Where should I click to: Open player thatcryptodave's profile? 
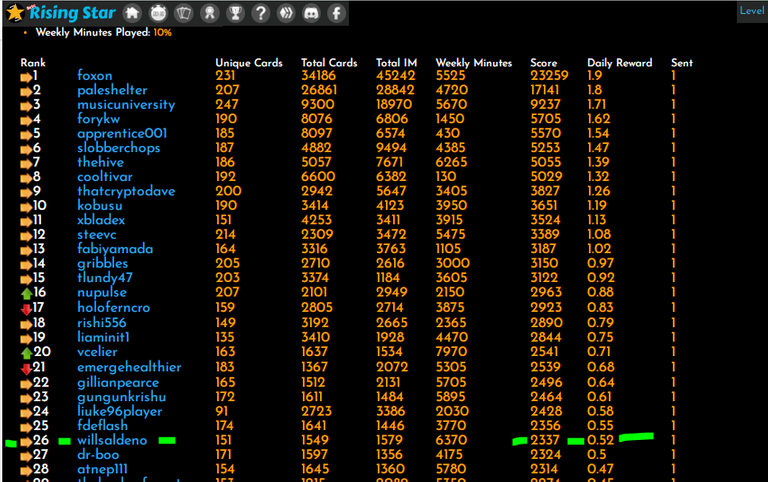(x=126, y=192)
